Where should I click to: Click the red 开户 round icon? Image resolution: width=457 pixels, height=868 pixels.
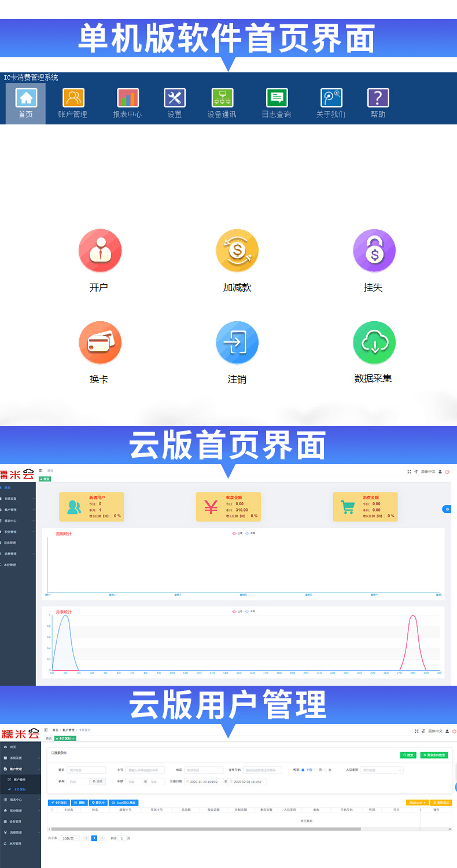pos(100,251)
